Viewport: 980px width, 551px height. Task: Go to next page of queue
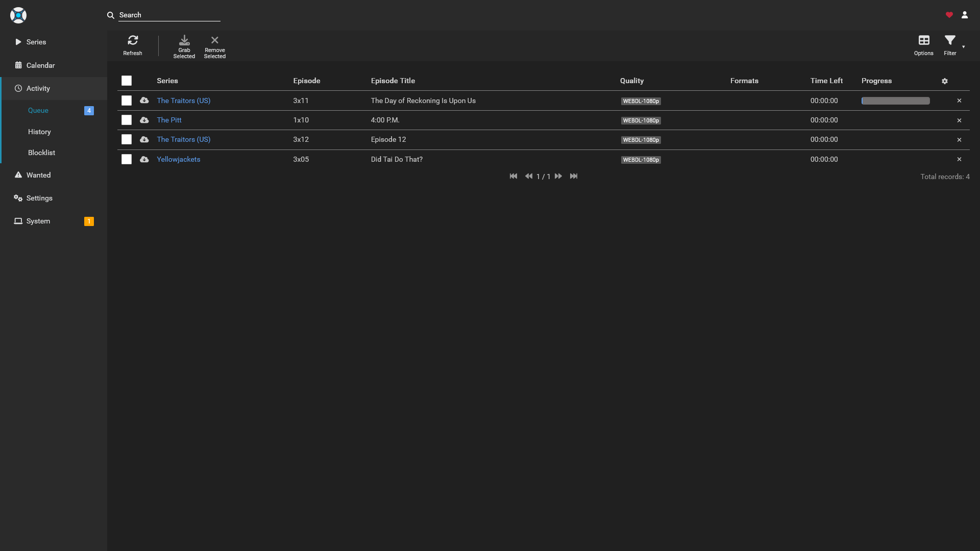click(558, 176)
